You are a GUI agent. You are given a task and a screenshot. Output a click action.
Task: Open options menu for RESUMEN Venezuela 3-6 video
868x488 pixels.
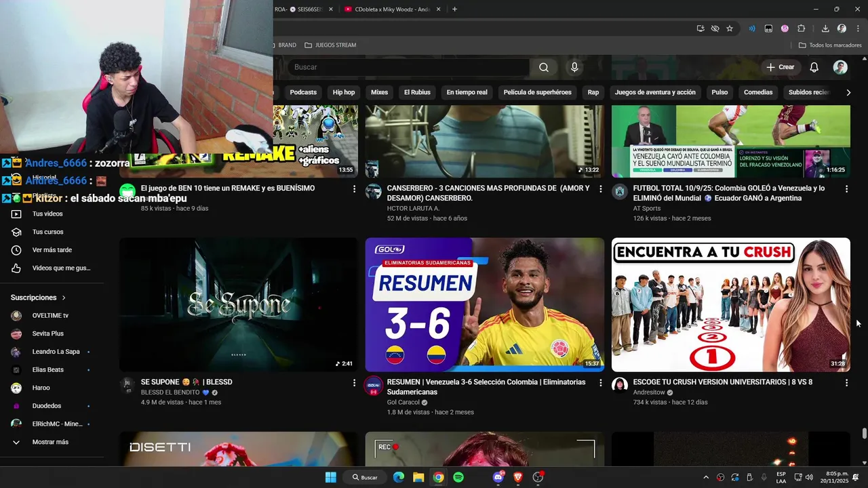(600, 383)
